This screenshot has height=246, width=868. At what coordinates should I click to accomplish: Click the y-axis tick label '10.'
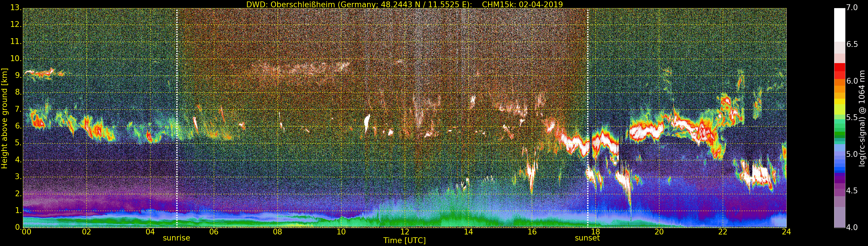point(16,58)
